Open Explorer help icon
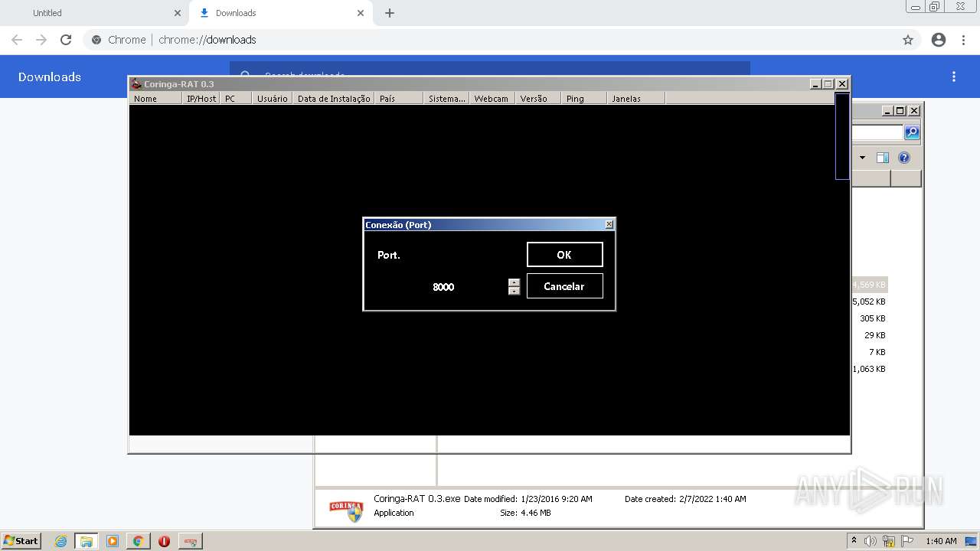The height and width of the screenshot is (551, 980). pyautogui.click(x=904, y=158)
